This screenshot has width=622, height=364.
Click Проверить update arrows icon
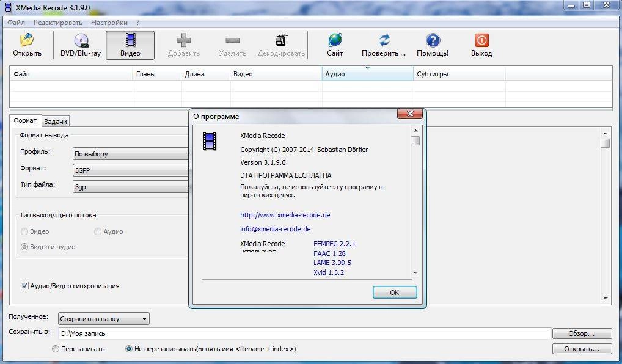tap(384, 40)
